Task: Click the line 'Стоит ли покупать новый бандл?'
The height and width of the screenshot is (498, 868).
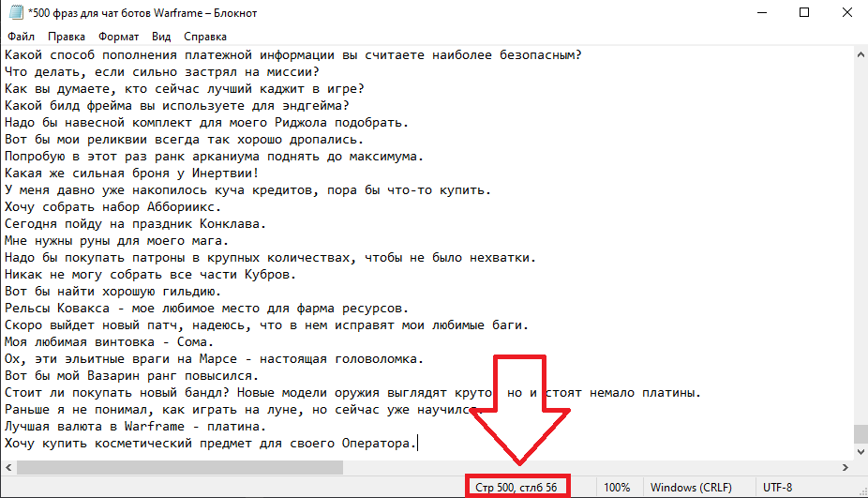Action: pyautogui.click(x=353, y=393)
